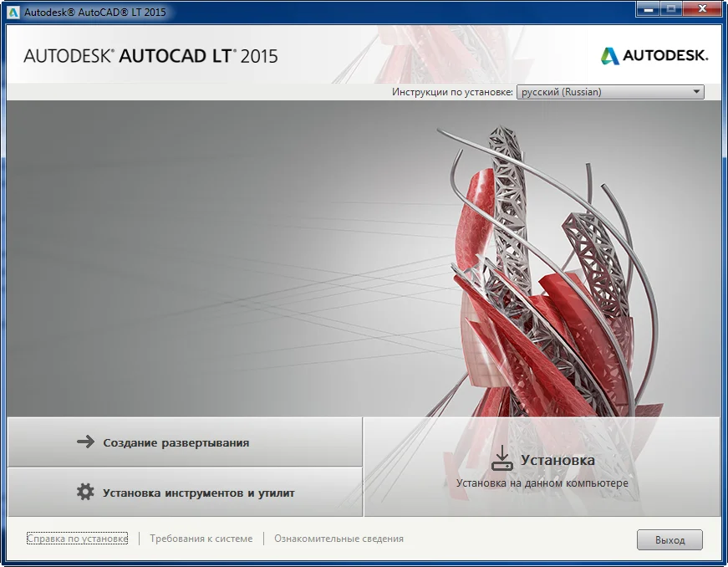The height and width of the screenshot is (567, 728).
Task: Minimize the AutoCAD LT 2015 installer window
Action: [648, 9]
